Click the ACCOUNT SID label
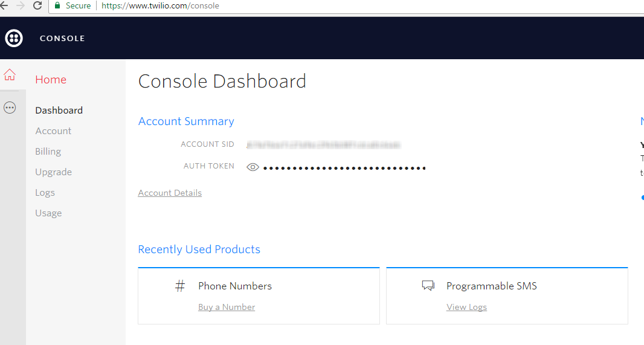The width and height of the screenshot is (644, 345). pyautogui.click(x=207, y=144)
